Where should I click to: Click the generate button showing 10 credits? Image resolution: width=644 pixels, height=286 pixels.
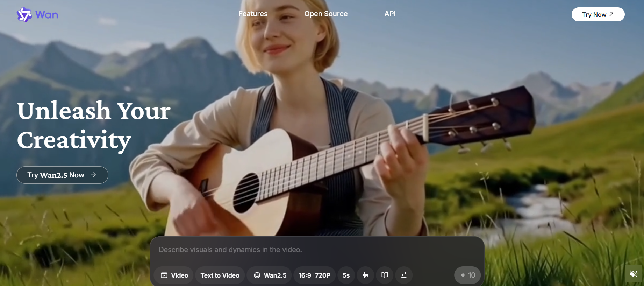point(467,275)
